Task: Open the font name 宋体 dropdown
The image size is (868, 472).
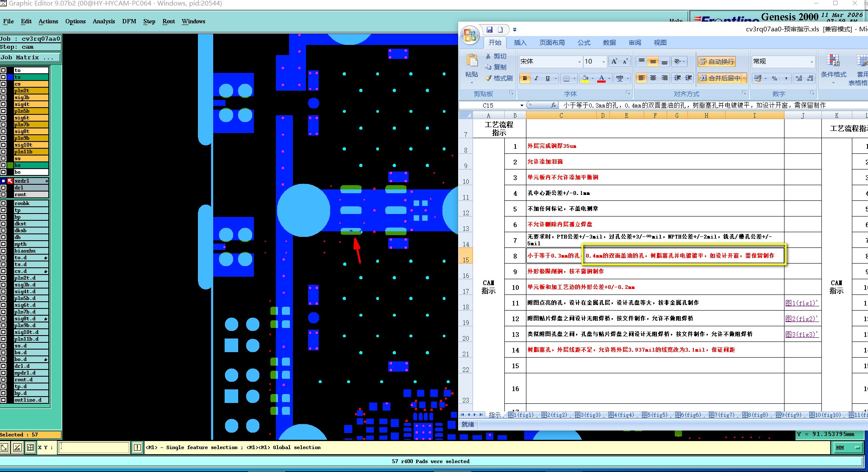Action: tap(579, 62)
